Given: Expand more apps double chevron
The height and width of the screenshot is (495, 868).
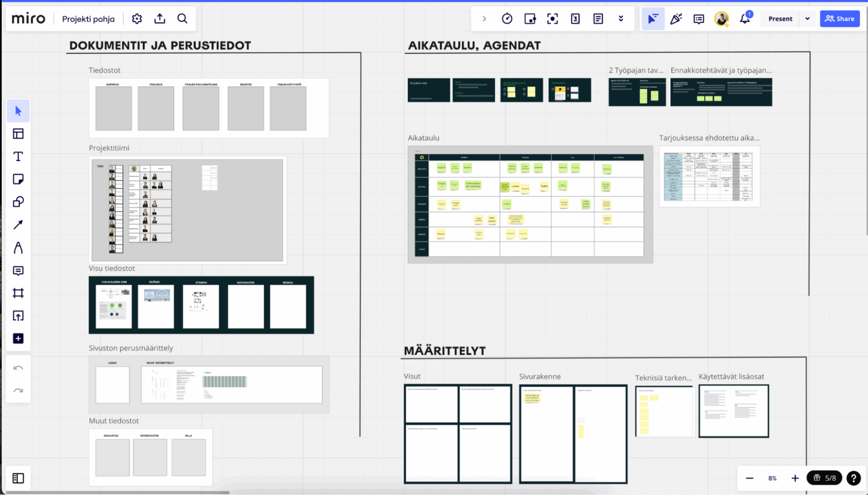Looking at the screenshot, I should [x=621, y=19].
